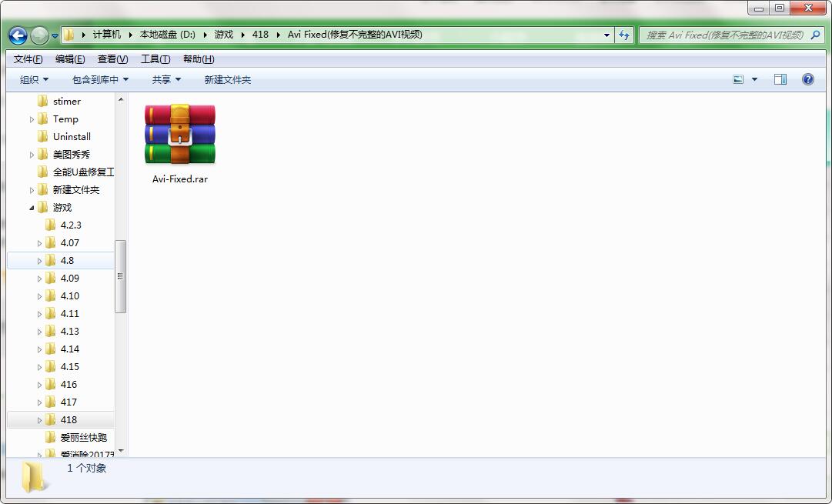Screen dimensions: 832x504
Task: Expand the breadcrumb arrow after 计算机
Action: (131, 35)
